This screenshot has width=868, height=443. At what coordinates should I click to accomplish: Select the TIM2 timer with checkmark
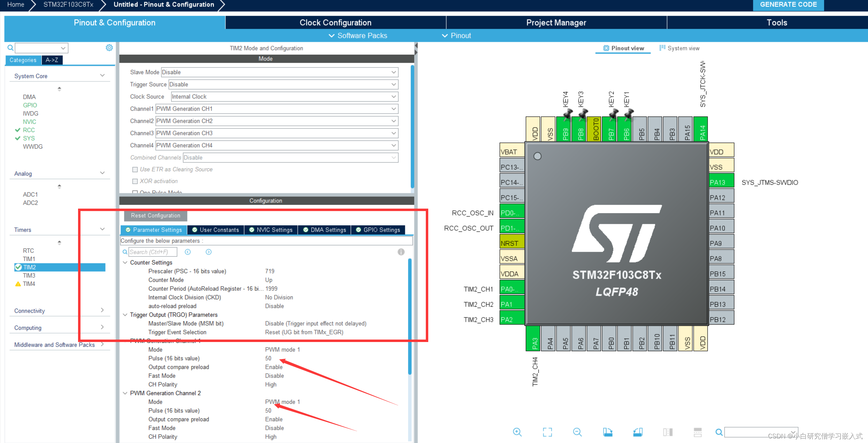click(30, 267)
